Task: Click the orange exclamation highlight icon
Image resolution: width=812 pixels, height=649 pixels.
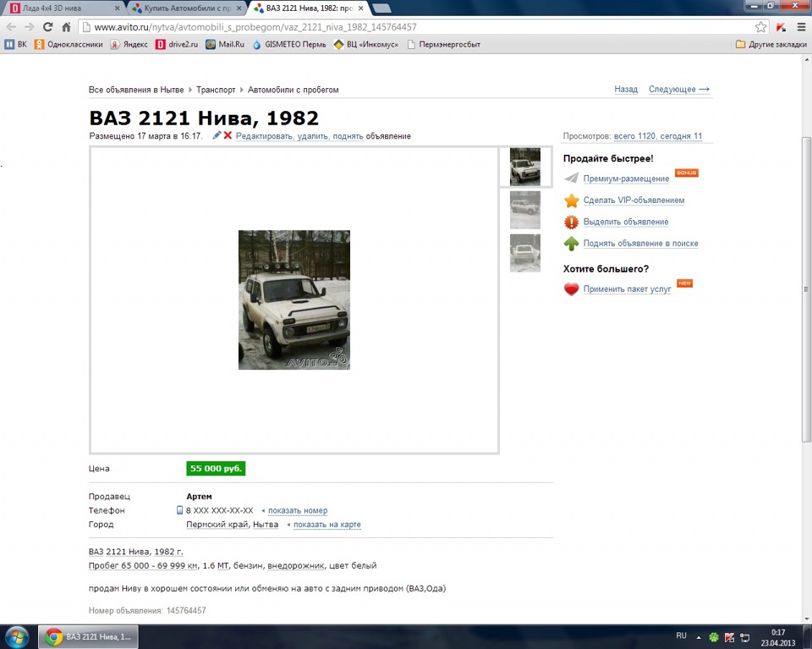Action: tap(571, 223)
